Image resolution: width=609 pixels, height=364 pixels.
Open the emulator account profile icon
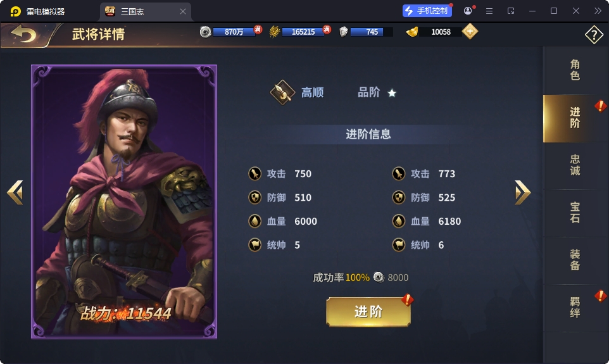[x=468, y=11]
